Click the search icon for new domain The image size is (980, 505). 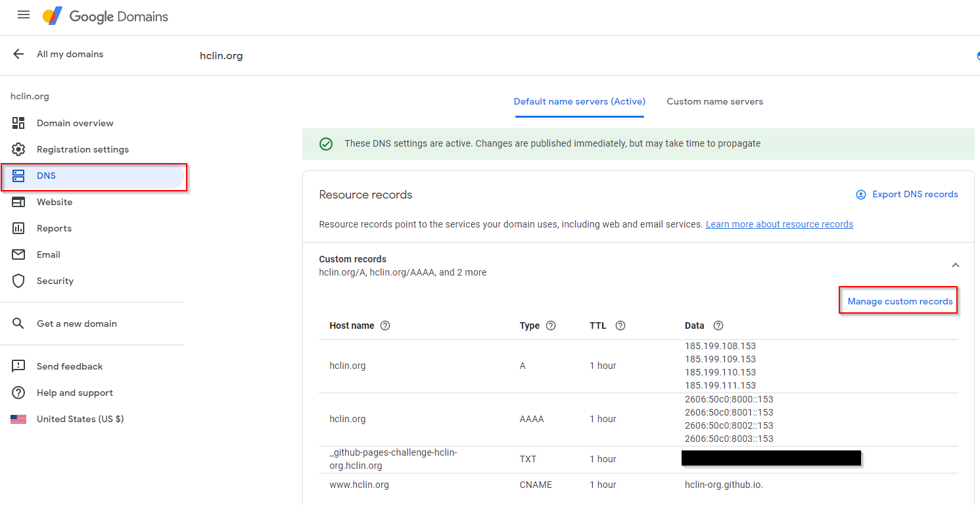[18, 324]
